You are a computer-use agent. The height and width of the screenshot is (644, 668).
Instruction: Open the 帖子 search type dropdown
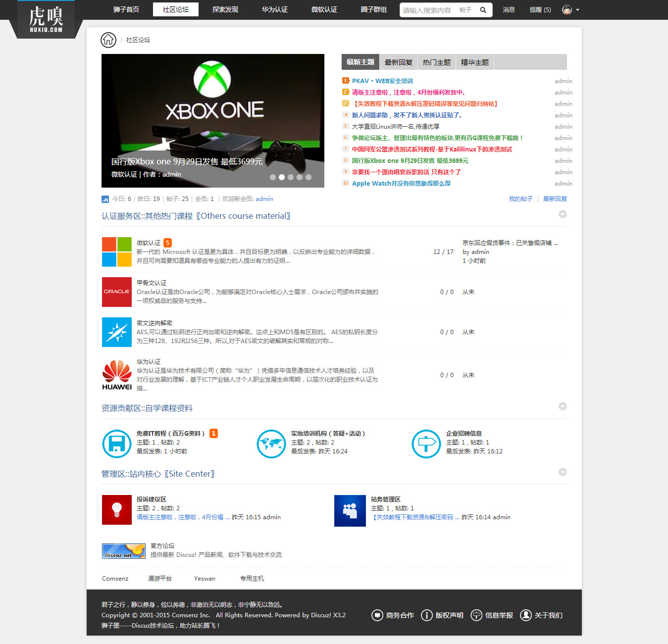465,10
